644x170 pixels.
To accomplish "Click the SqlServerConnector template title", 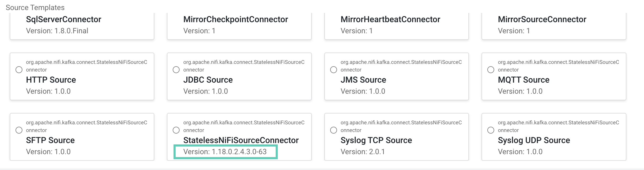I will pos(63,19).
